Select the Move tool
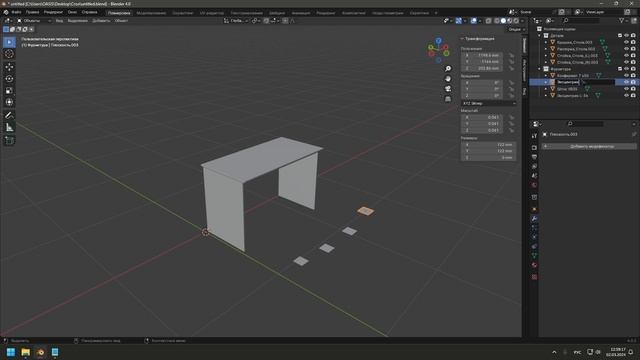640x360 pixels. pyautogui.click(x=9, y=67)
